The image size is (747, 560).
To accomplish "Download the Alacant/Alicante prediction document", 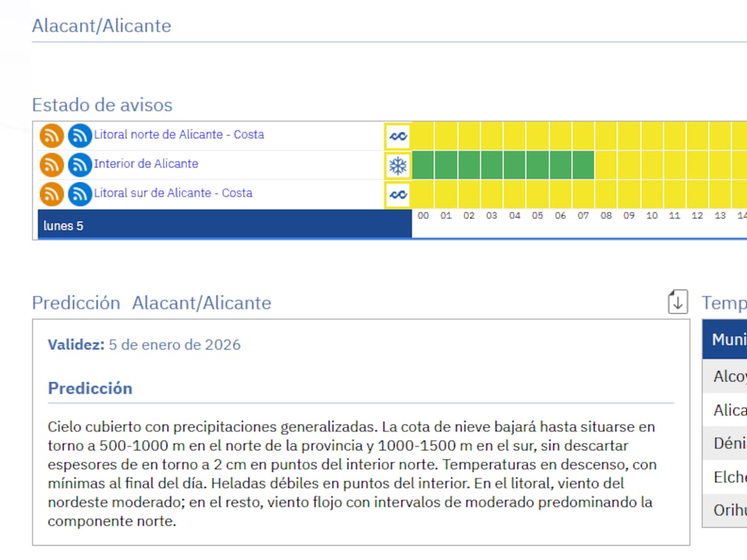I will click(677, 302).
